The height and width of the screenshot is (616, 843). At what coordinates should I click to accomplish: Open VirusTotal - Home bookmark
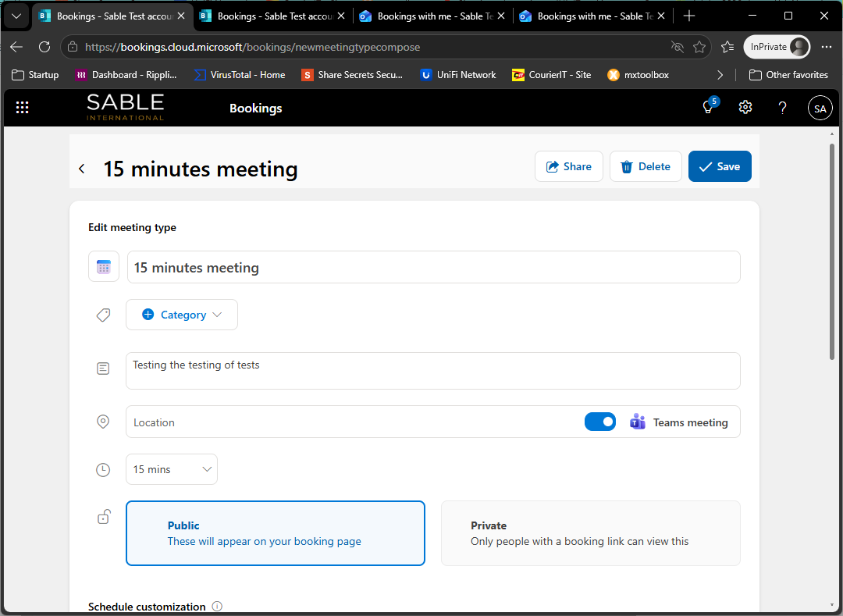click(x=240, y=75)
